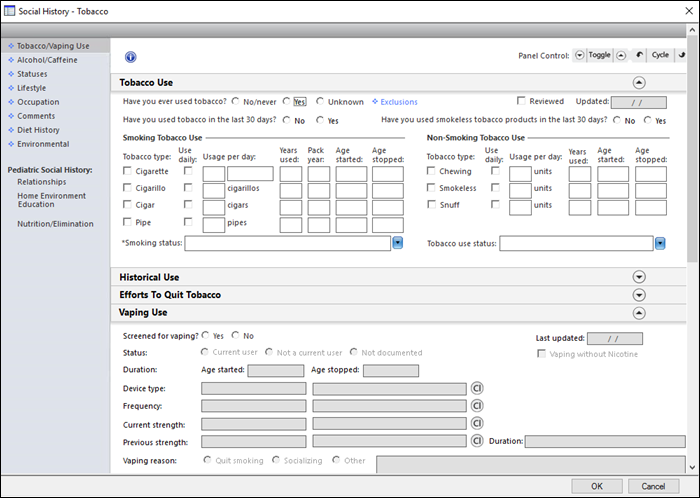
Task: Clear the Frequency field
Action: 477,406
